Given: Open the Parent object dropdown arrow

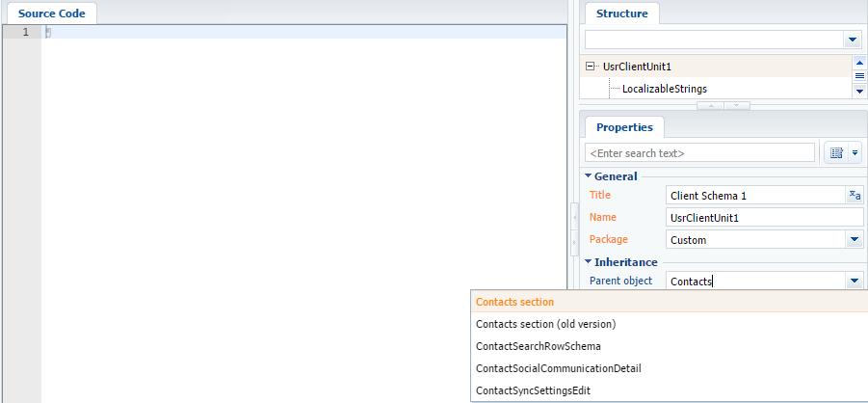Looking at the screenshot, I should [x=855, y=282].
